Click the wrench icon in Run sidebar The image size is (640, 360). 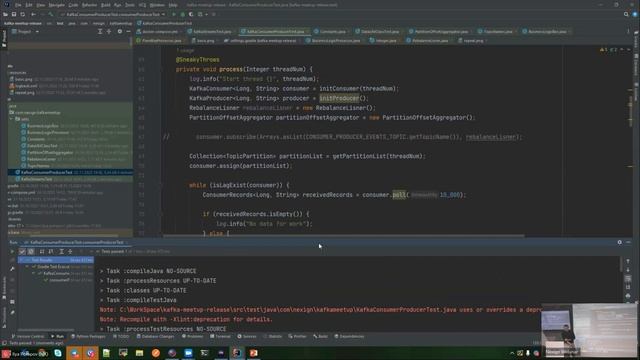(12, 269)
